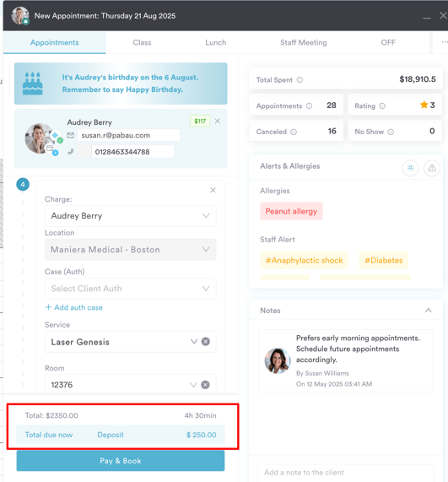
Task: Click the Rating info icon
Action: [382, 106]
